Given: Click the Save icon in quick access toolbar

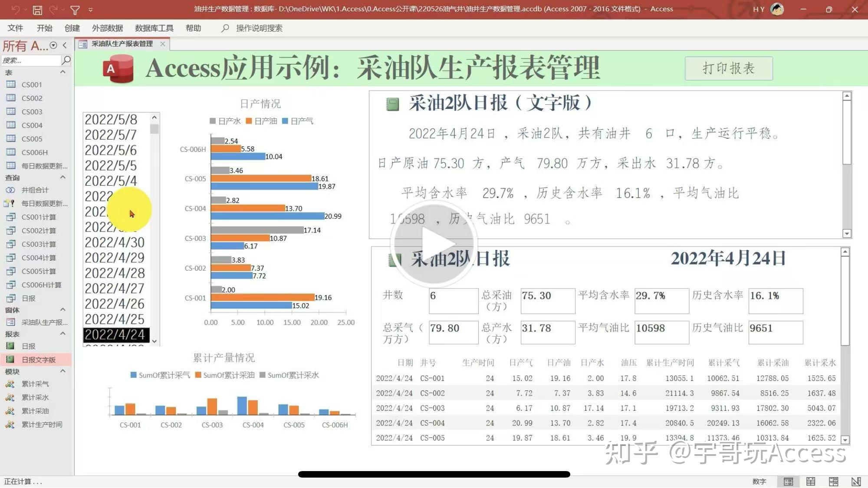Looking at the screenshot, I should click(x=38, y=9).
